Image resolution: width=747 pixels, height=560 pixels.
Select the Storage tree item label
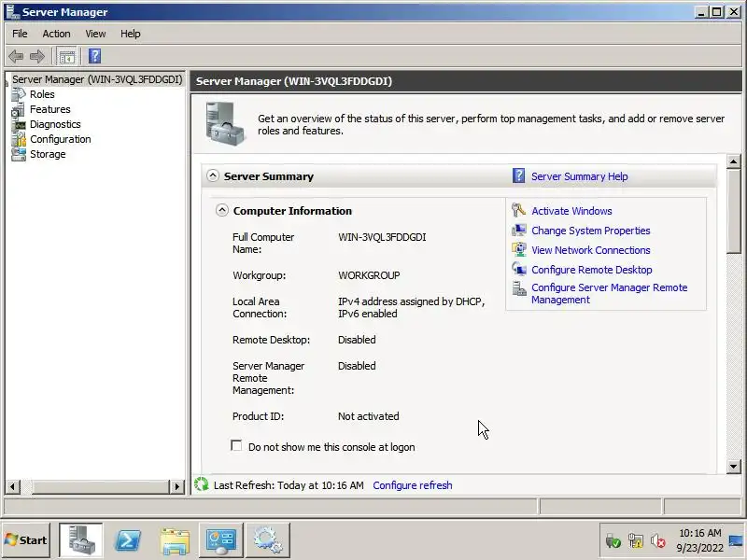tap(48, 154)
